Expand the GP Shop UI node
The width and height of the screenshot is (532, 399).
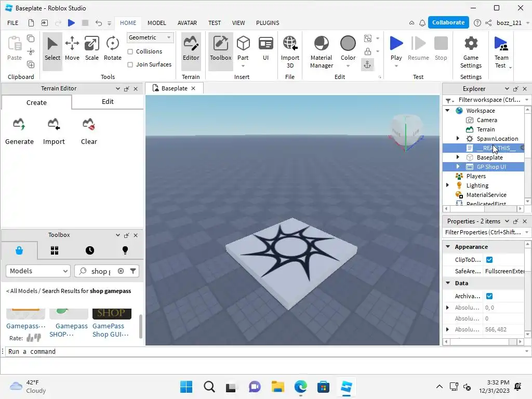[x=458, y=167]
